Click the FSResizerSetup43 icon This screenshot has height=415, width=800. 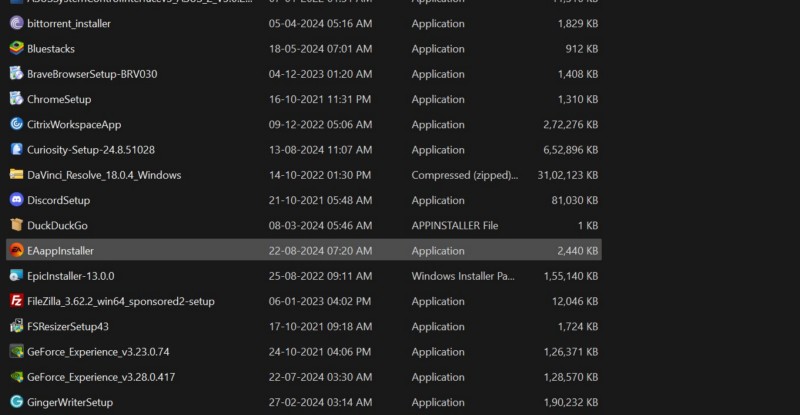pos(16,326)
